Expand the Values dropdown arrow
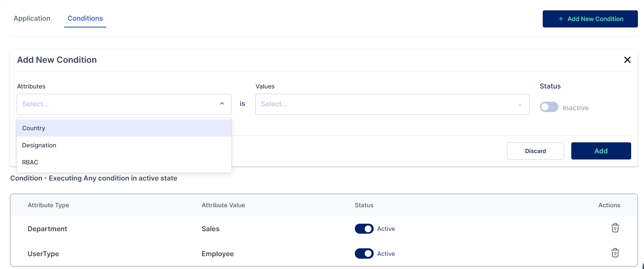Screen dimensions: 644x269 tap(520, 105)
